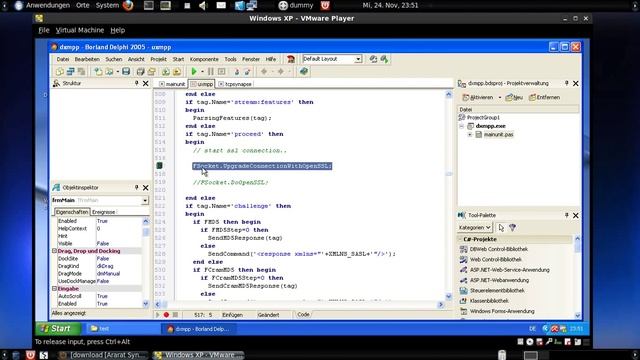Viewport: 640px width, 360px height.
Task: Click the Save disk icon in toolbar
Action: click(126, 71)
